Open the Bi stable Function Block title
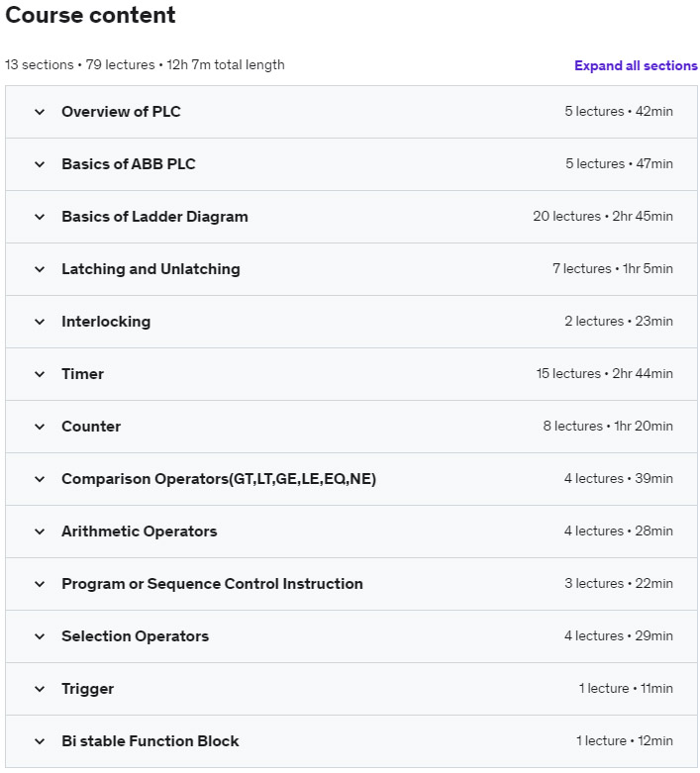Viewport: 700px width, 773px height. [x=150, y=741]
